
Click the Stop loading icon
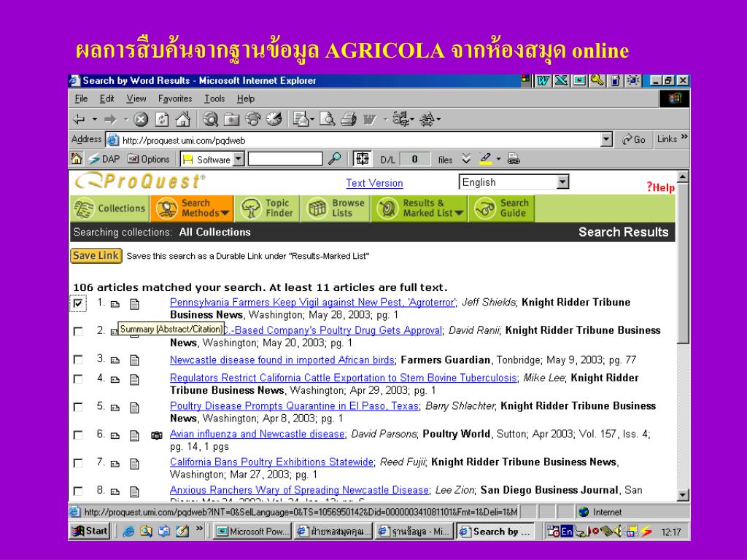pos(141,119)
